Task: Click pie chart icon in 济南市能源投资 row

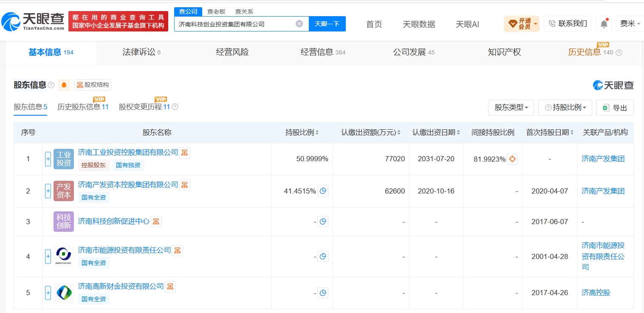Action: click(x=323, y=256)
